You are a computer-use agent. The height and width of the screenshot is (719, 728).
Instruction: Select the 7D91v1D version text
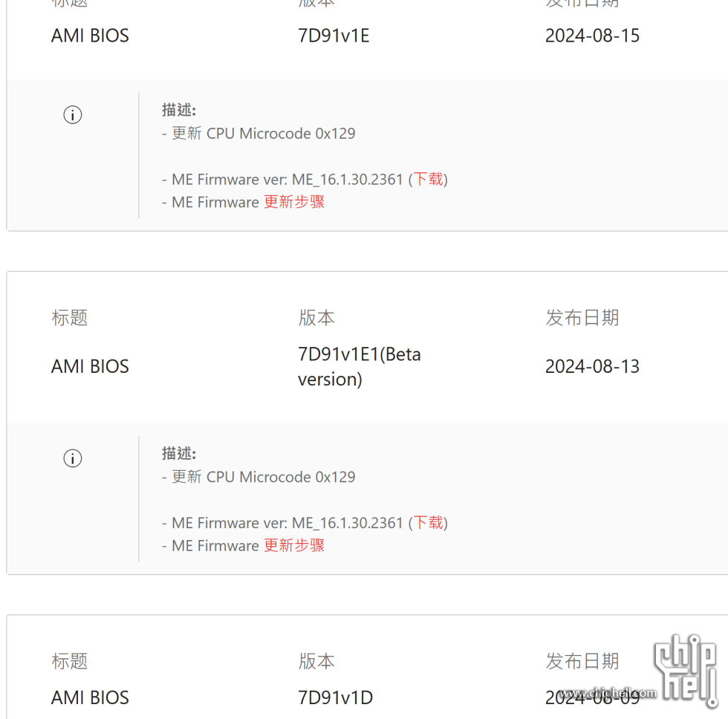point(335,697)
